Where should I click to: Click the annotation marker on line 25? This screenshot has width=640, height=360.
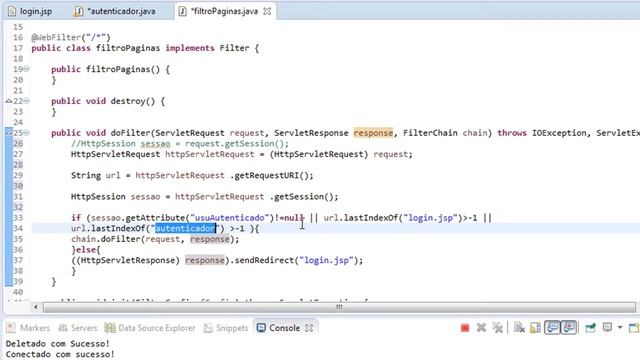click(x=9, y=131)
